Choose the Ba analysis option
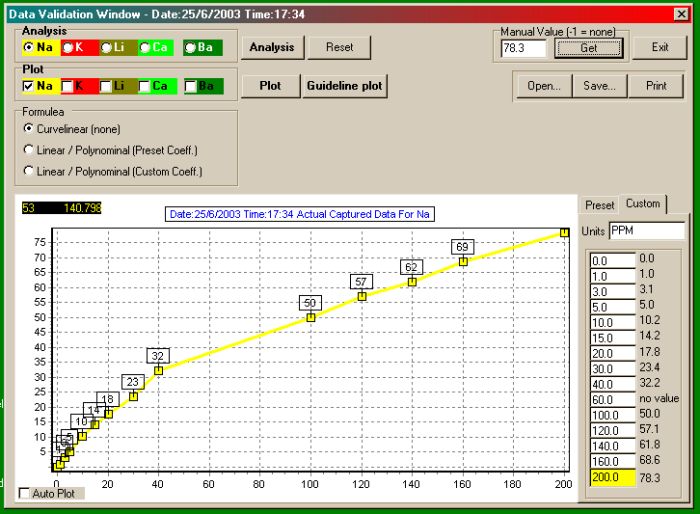Viewport: 700px width, 514px height. coord(190,47)
